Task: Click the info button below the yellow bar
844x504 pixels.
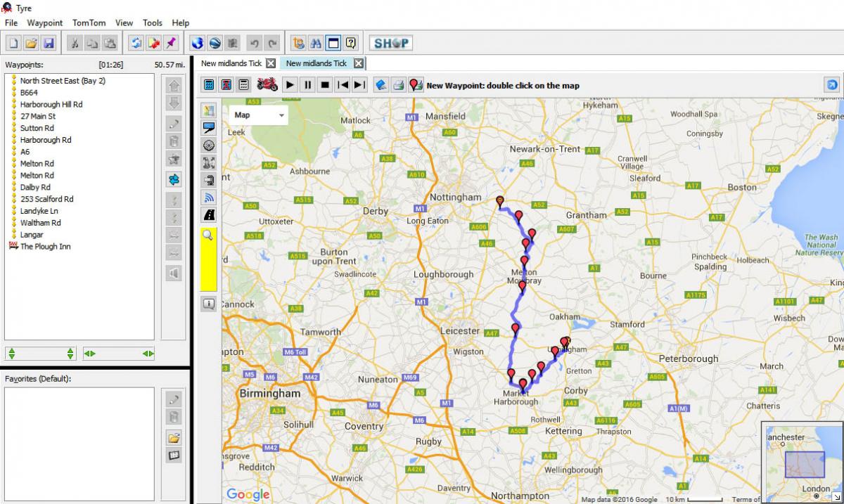Action: click(209, 304)
